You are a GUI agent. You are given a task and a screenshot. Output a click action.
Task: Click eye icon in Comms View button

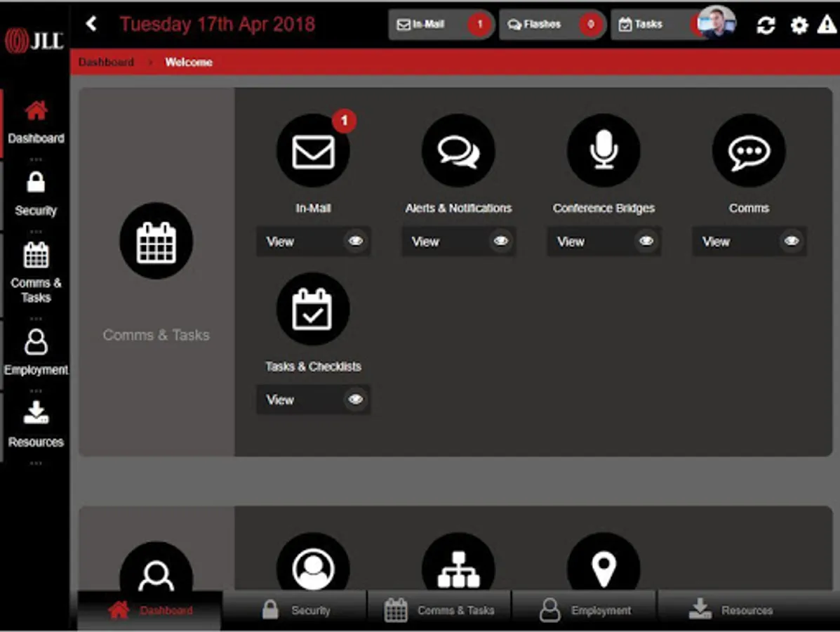(x=792, y=241)
